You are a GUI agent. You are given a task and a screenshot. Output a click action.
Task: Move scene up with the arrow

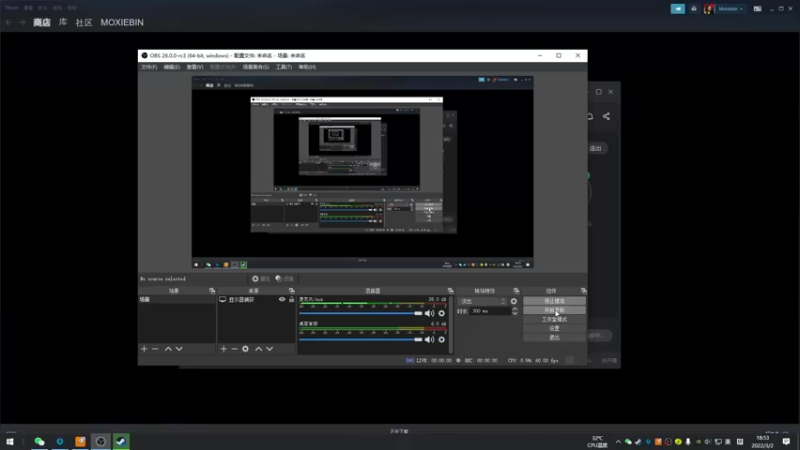[168, 349]
